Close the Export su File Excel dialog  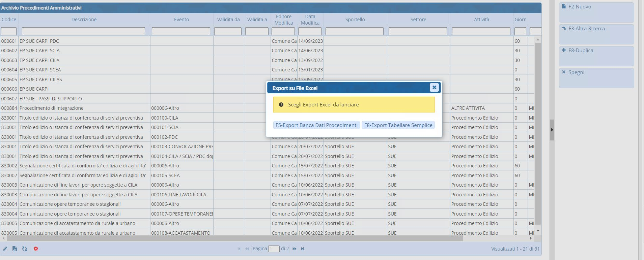click(434, 88)
